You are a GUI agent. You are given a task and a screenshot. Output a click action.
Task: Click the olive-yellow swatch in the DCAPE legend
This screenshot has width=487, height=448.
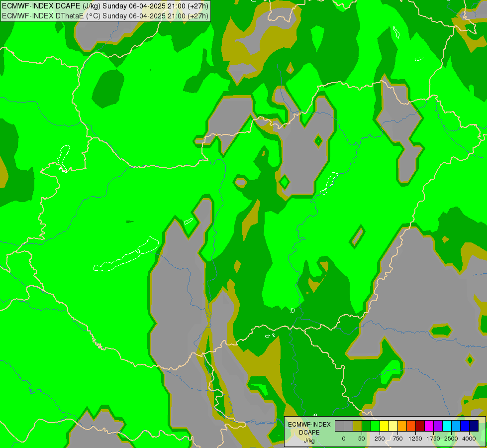coord(357,426)
